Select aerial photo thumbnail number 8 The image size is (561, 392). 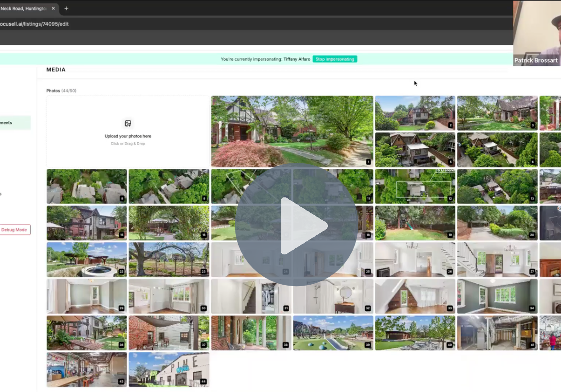coord(87,186)
